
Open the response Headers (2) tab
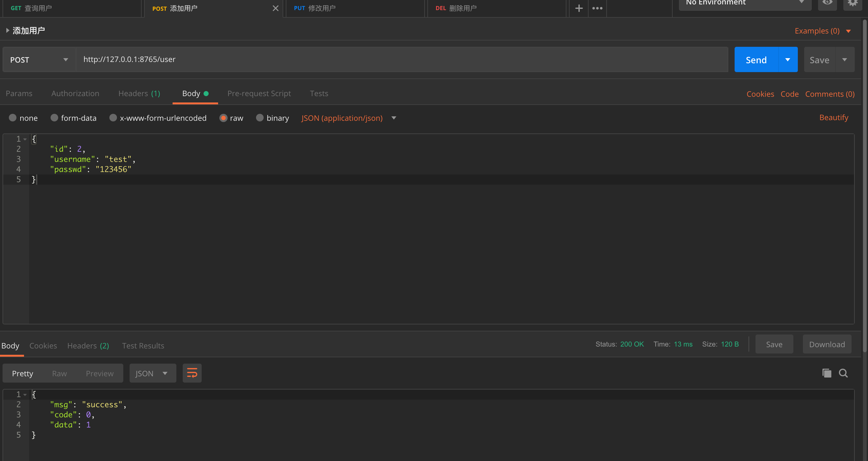coord(88,345)
